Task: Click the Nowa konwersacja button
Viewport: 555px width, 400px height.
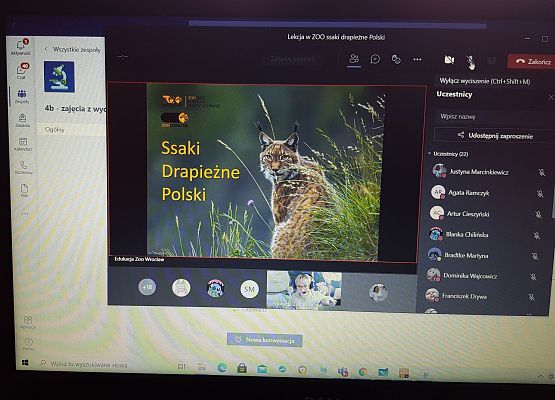Action: tap(264, 340)
